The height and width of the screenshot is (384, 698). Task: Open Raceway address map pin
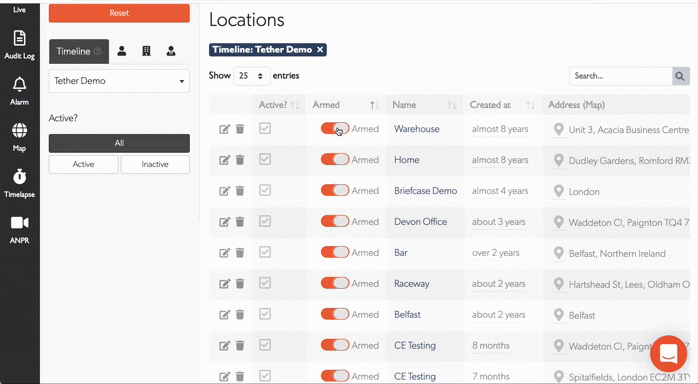[558, 284]
